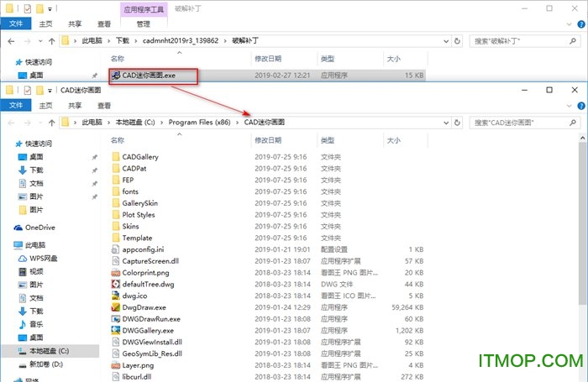Open address history dropdown in upper window
Viewport: 588px width, 382px height.
point(446,41)
